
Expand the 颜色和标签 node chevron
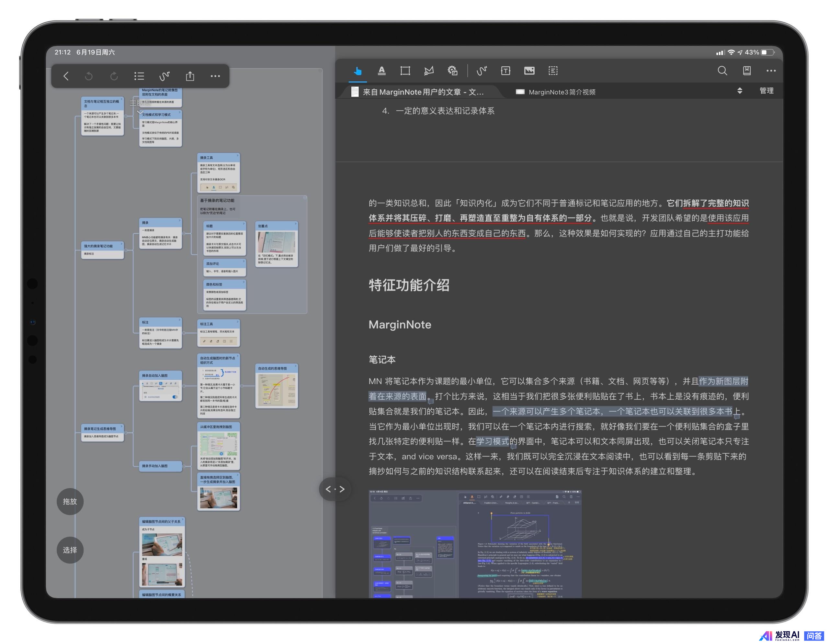coord(244,282)
